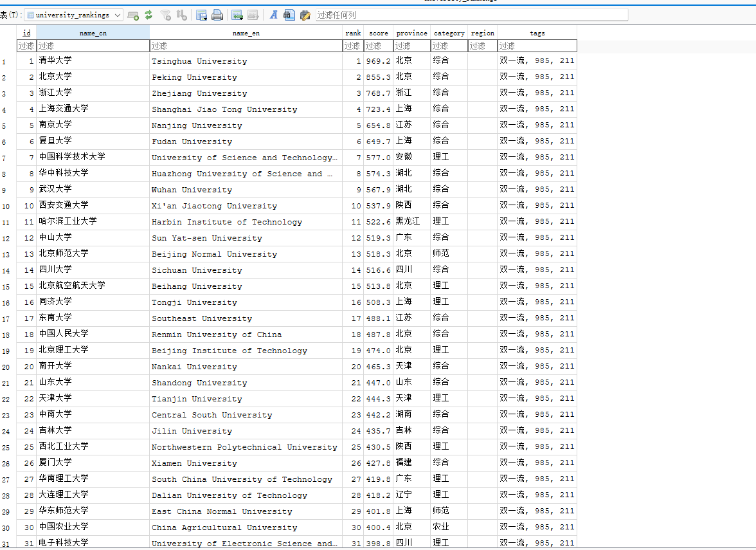
Task: Click the save table view icon
Action: 202,15
